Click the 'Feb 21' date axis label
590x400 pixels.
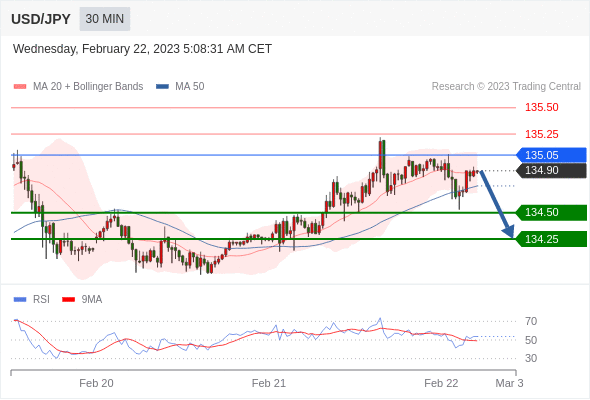[x=269, y=383]
